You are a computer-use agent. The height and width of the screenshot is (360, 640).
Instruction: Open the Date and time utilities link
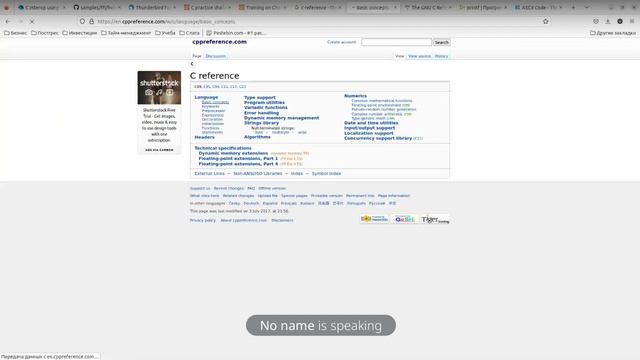tap(371, 122)
